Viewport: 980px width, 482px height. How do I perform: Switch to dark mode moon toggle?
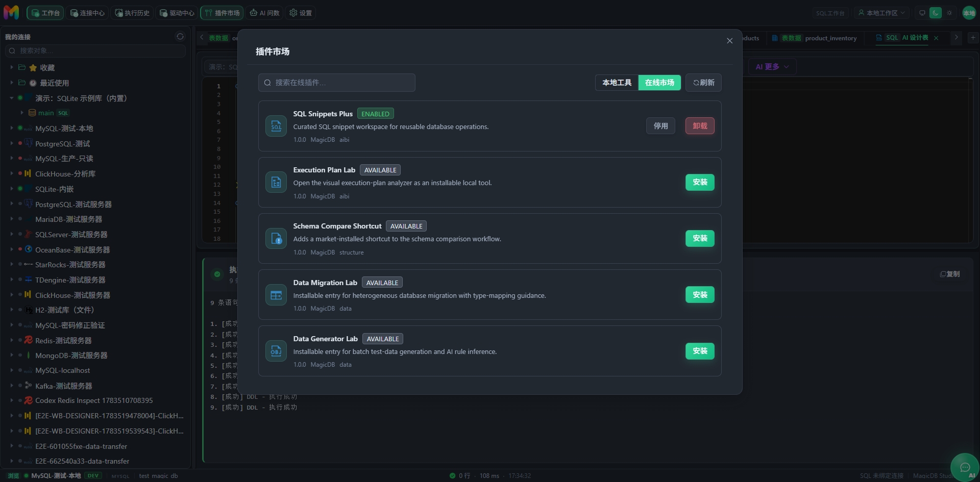point(936,13)
